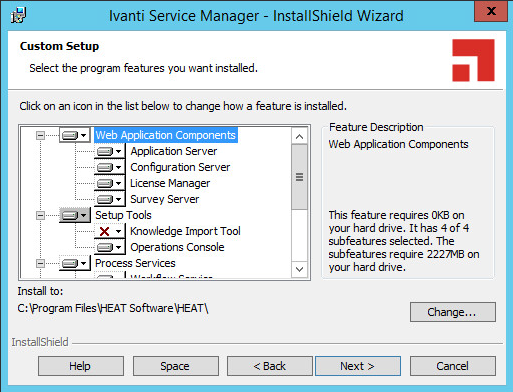Image resolution: width=513 pixels, height=392 pixels.
Task: Open install option icon for Survey Server
Action: [109, 199]
